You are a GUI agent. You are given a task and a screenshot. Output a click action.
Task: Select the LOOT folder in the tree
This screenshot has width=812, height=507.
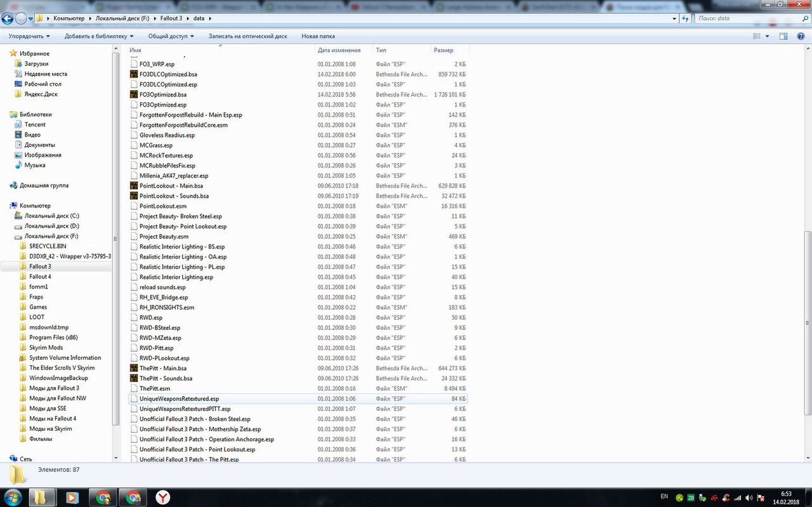click(x=37, y=317)
